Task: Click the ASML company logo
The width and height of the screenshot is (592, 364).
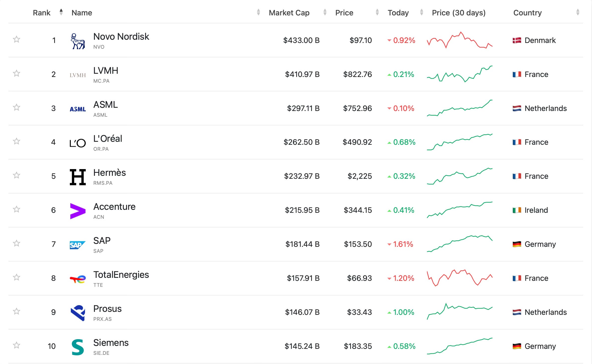Action: (x=78, y=109)
